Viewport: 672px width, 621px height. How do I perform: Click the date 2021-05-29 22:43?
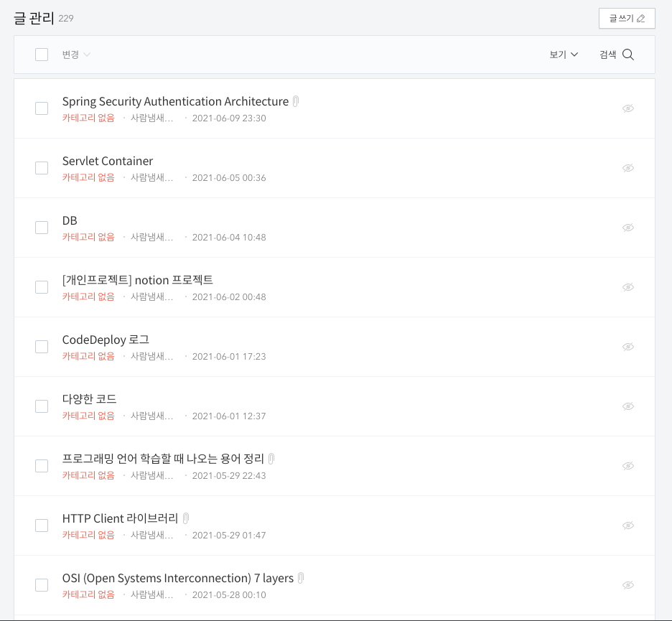click(x=229, y=476)
